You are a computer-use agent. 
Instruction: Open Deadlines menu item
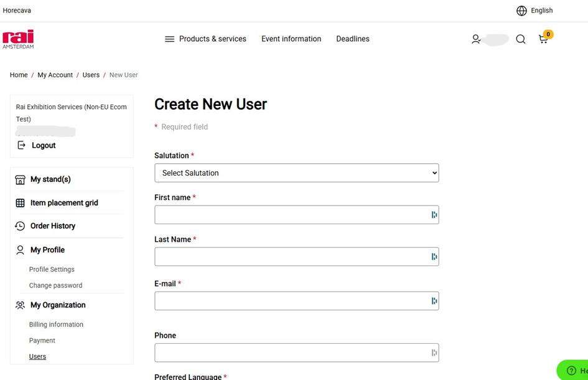tap(353, 39)
